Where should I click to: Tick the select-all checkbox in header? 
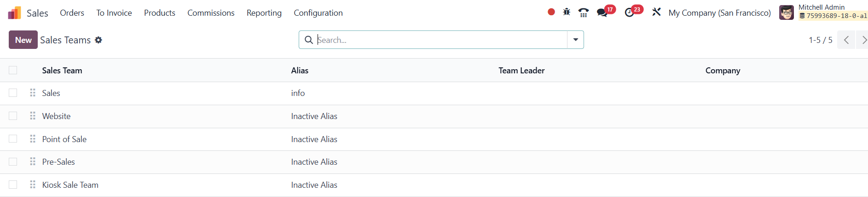13,70
